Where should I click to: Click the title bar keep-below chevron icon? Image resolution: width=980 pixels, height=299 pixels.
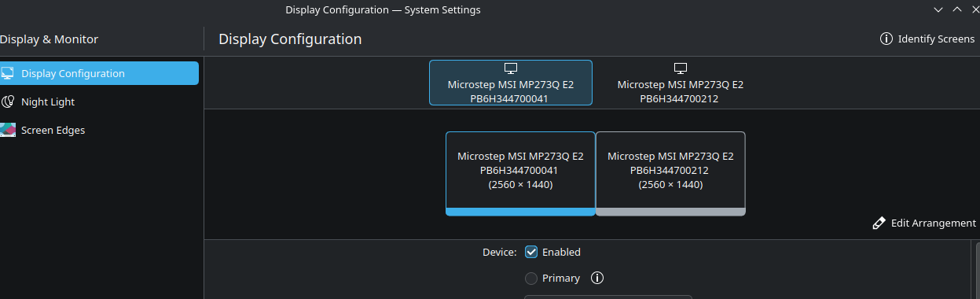(938, 9)
